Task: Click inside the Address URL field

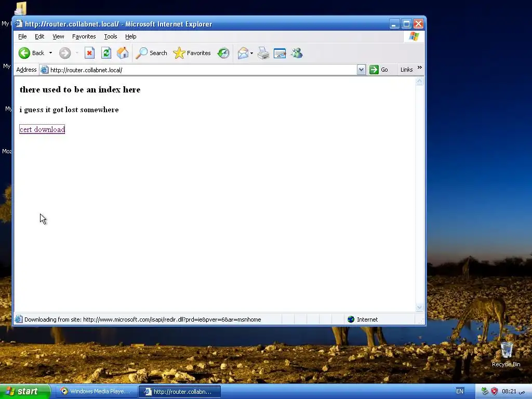Action: (x=203, y=70)
